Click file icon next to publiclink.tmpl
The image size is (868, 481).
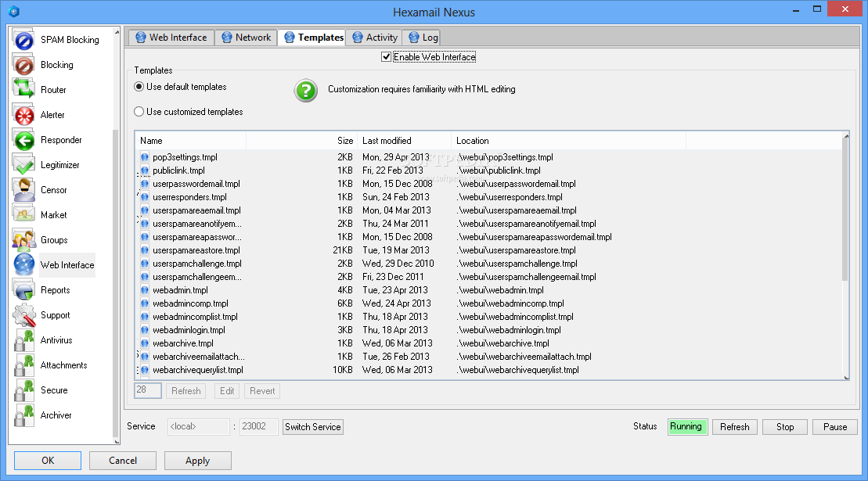[x=145, y=171]
